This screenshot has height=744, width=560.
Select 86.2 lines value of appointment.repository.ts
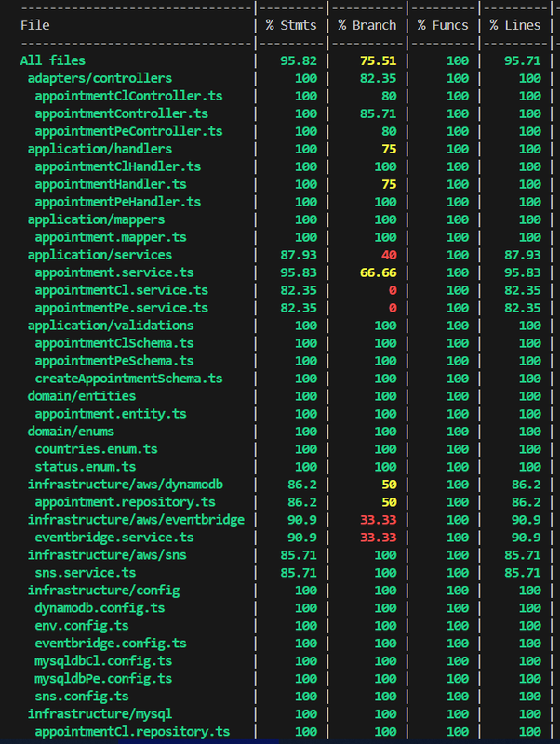(527, 502)
